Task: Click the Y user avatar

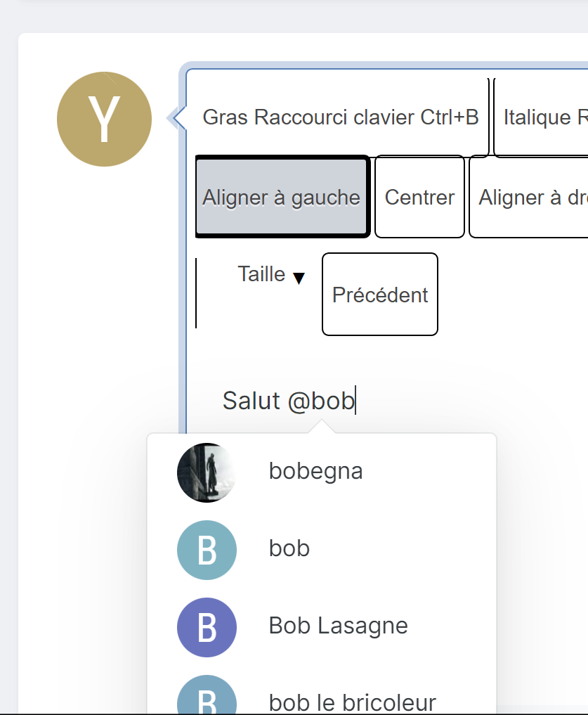Action: pyautogui.click(x=105, y=119)
